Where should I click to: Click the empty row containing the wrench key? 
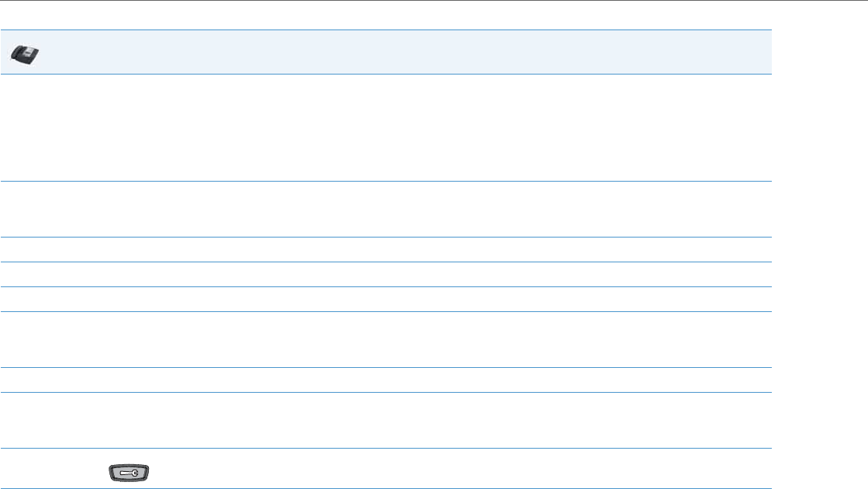tap(434, 469)
